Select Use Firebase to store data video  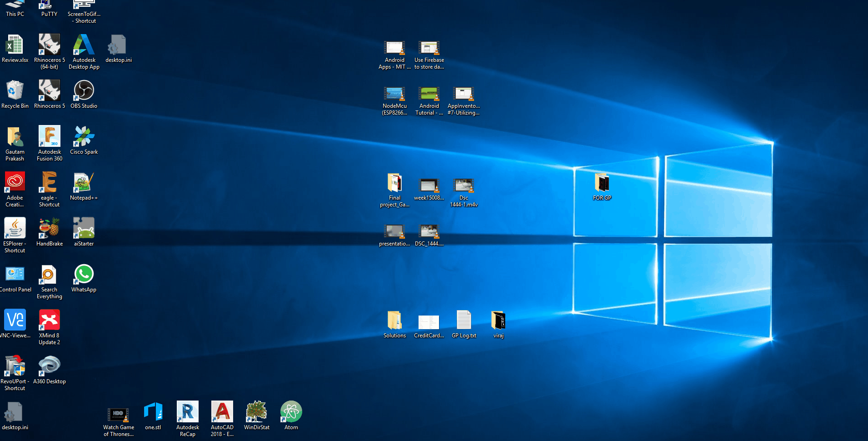click(429, 55)
